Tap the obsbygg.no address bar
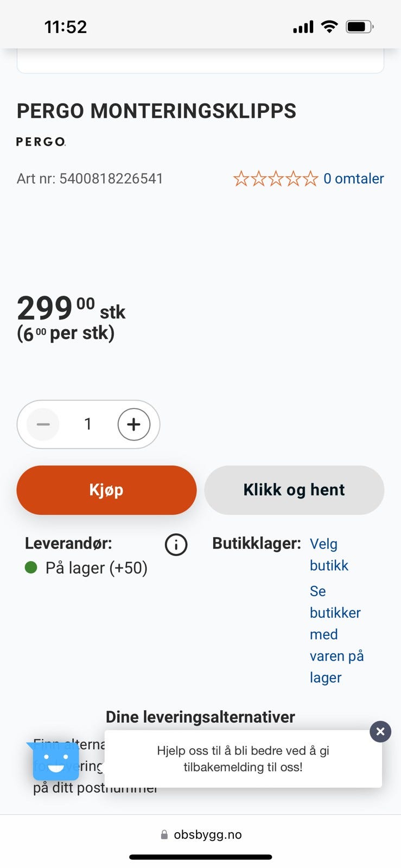 click(x=201, y=834)
